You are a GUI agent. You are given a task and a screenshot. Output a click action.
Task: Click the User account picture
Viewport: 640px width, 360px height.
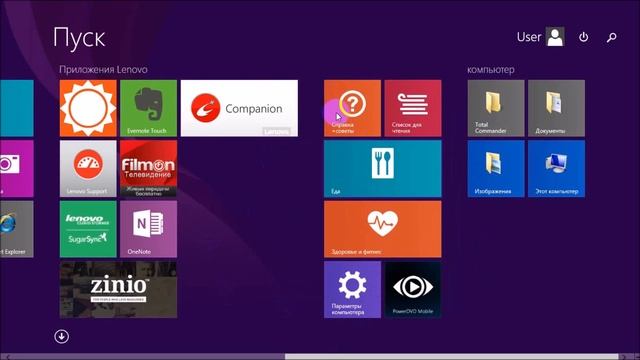pyautogui.click(x=555, y=37)
